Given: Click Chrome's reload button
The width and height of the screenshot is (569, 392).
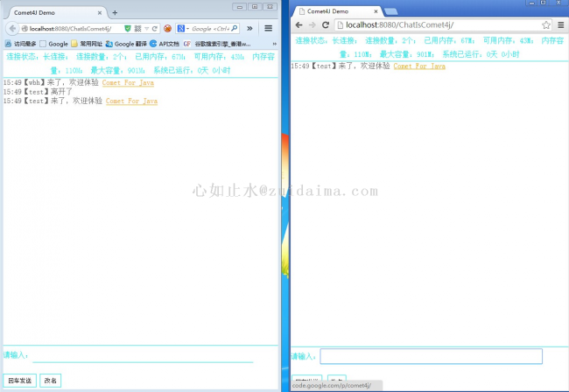Looking at the screenshot, I should click(325, 25).
